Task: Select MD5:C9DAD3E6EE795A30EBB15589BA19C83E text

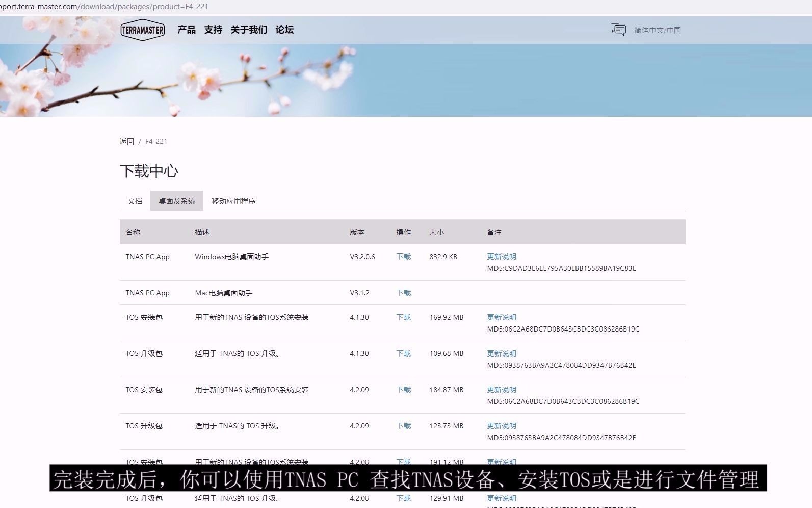Action: click(561, 268)
